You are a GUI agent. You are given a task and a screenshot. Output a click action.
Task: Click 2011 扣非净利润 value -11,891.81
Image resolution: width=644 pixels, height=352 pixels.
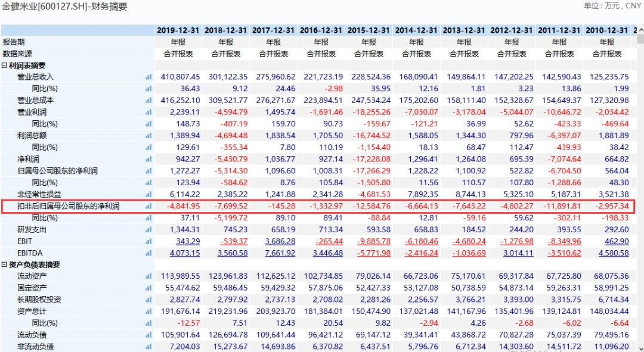click(562, 206)
